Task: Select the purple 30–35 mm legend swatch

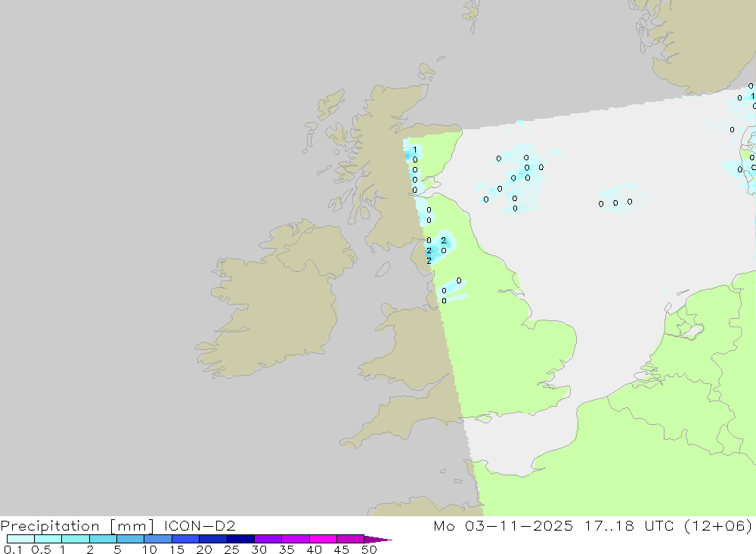Action: 268,539
